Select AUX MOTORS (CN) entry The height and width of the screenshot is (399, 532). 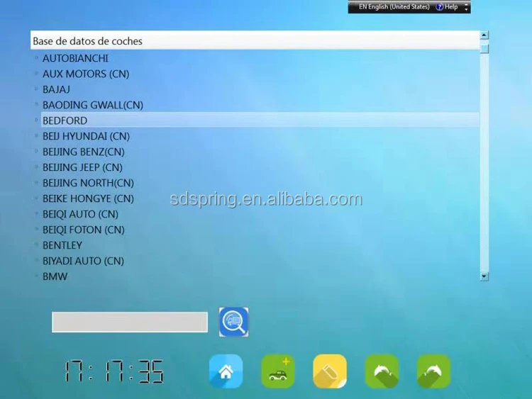[x=86, y=74]
